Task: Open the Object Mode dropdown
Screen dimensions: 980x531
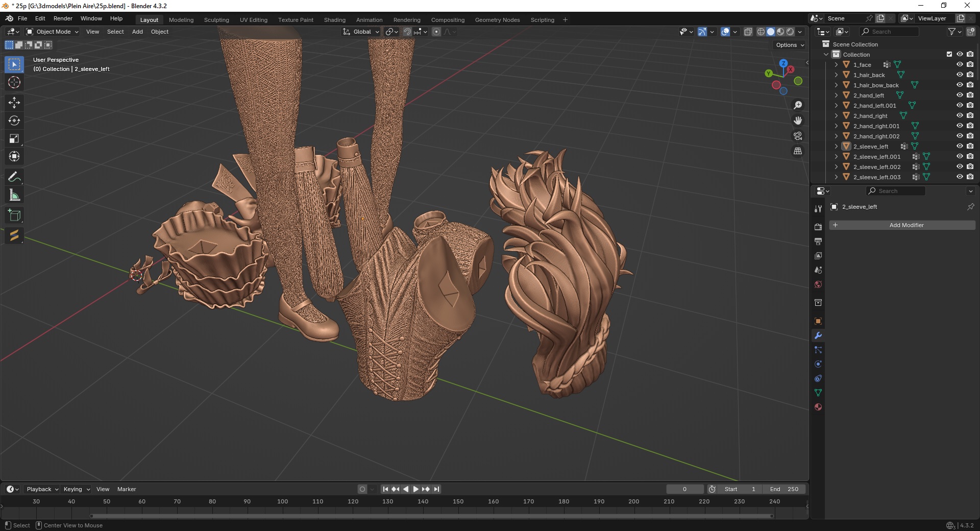Action: [x=53, y=32]
